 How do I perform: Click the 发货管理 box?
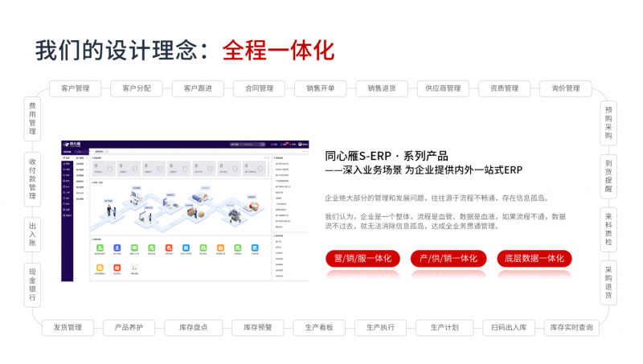coord(68,328)
